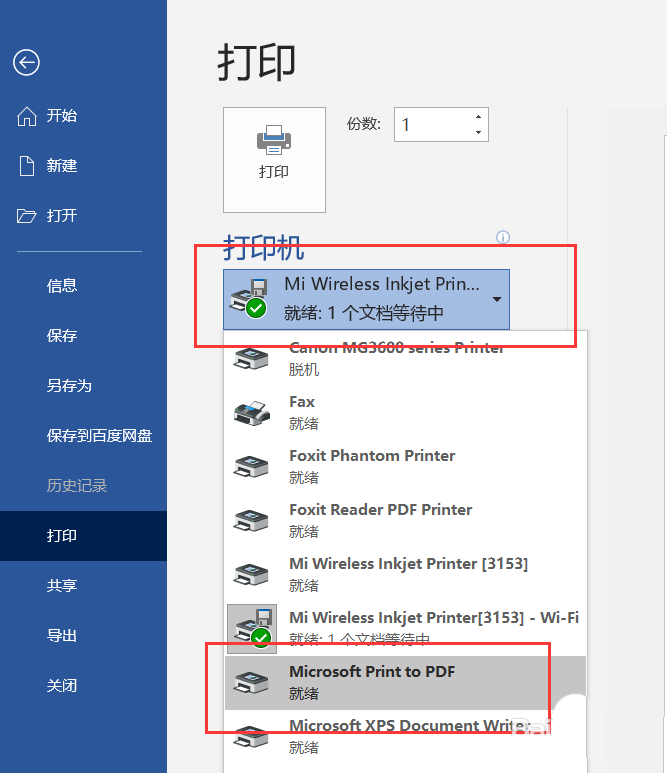This screenshot has width=667, height=773.
Task: Expand the selected printer dropdown arrow
Action: (x=497, y=299)
